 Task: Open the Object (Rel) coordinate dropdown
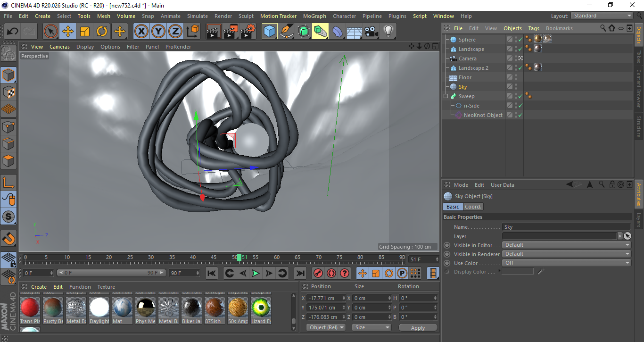click(326, 327)
